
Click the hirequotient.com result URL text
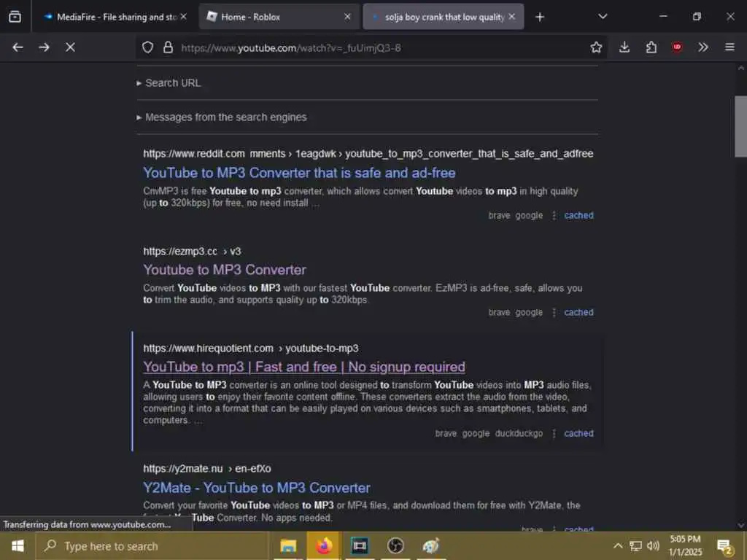251,349
